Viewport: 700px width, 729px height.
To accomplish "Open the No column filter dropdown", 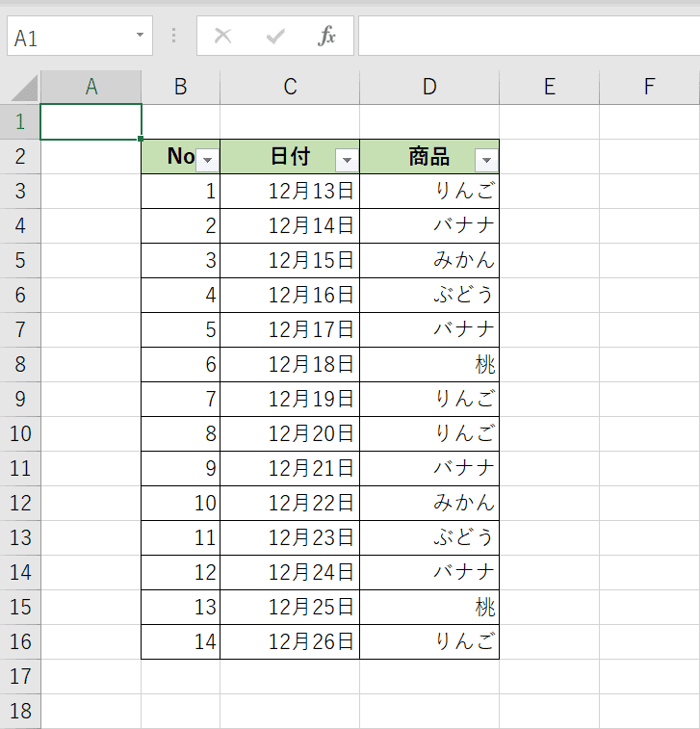I will tap(207, 160).
